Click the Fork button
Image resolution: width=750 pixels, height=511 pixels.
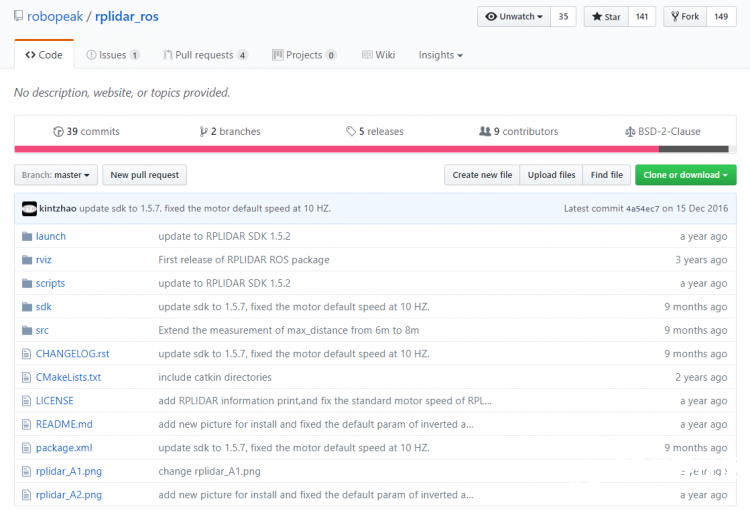tap(685, 17)
